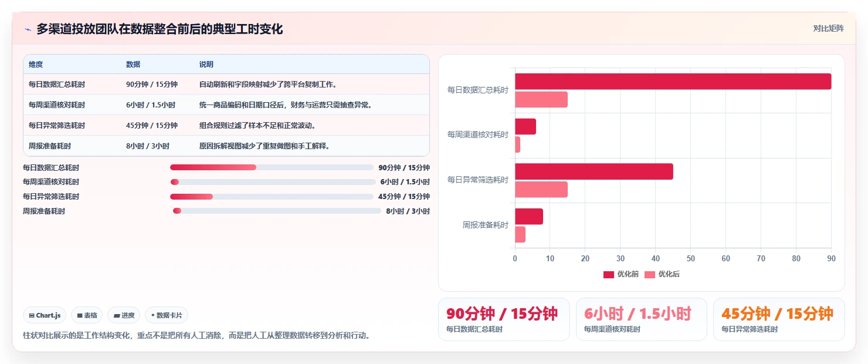Click the table cell 周报准备耗时 in 维度 column
This screenshot has height=364, width=868.
[x=50, y=146]
